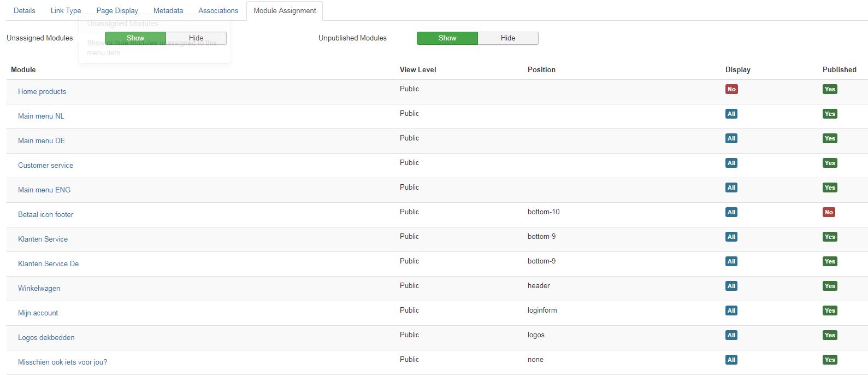
Task: Switch to the Link Type tab
Action: (x=66, y=10)
